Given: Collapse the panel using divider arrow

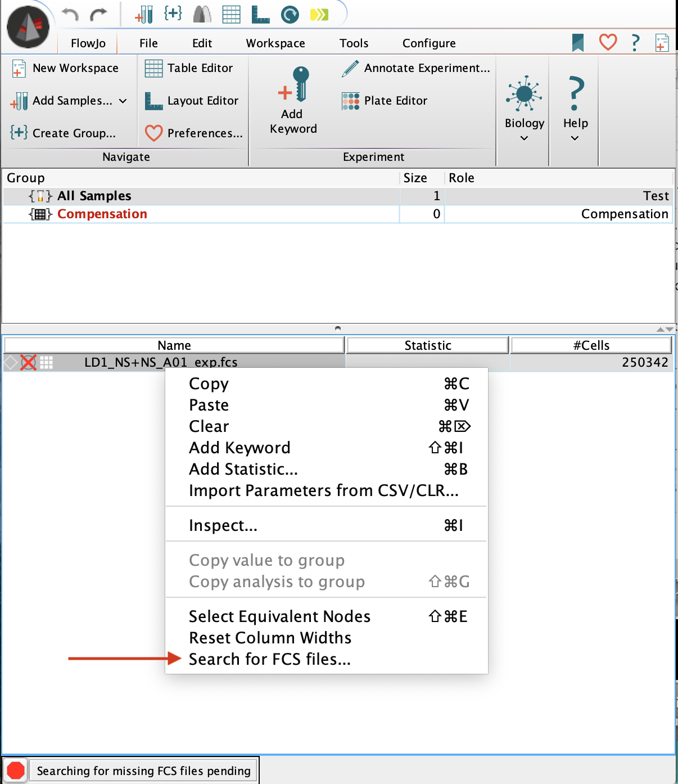Looking at the screenshot, I should [338, 328].
